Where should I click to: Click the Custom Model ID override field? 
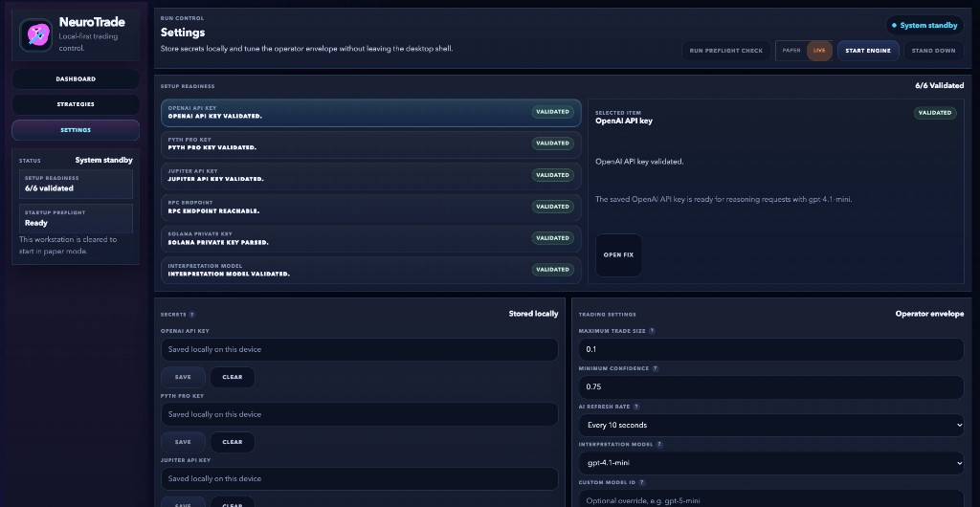tap(771, 500)
